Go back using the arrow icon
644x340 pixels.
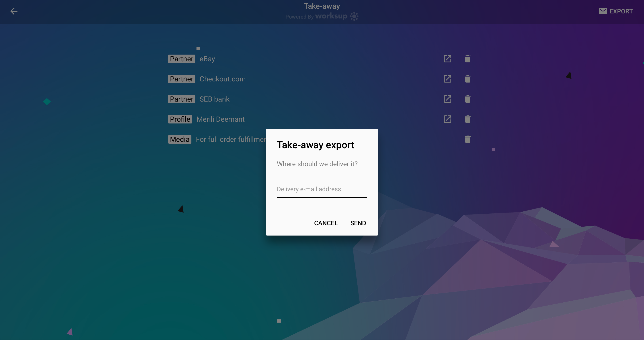tap(14, 11)
